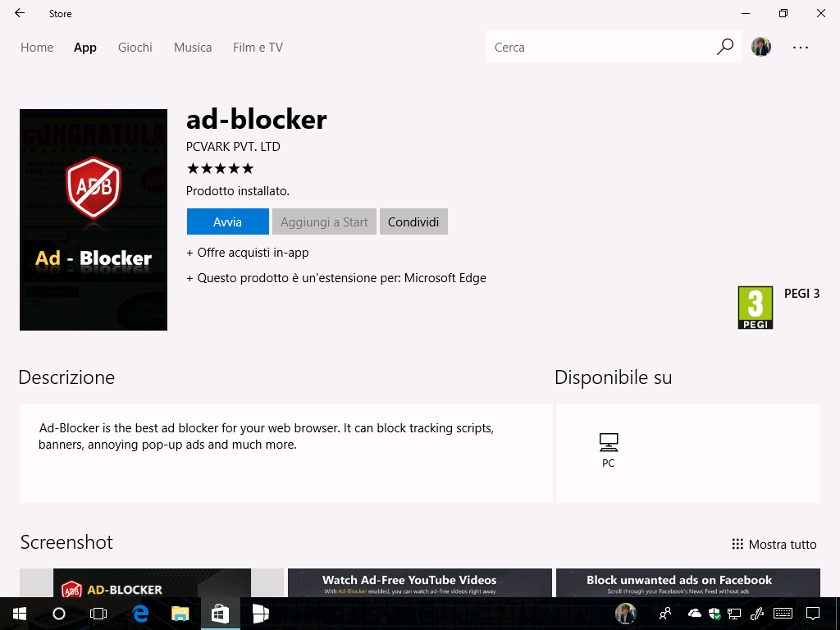Screen dimensions: 840x630
Task: Click the ad-blocker app title
Action: coord(256,120)
